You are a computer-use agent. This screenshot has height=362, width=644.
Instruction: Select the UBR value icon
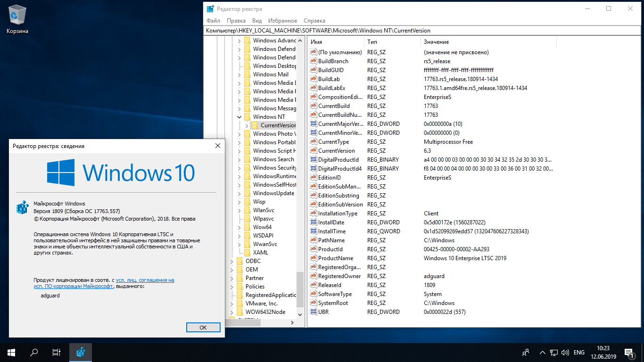pyautogui.click(x=314, y=312)
